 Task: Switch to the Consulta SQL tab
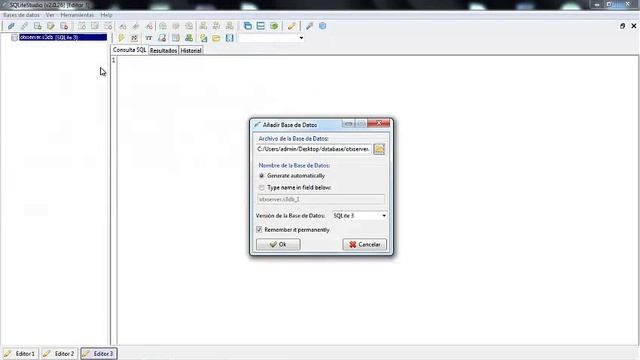129,50
